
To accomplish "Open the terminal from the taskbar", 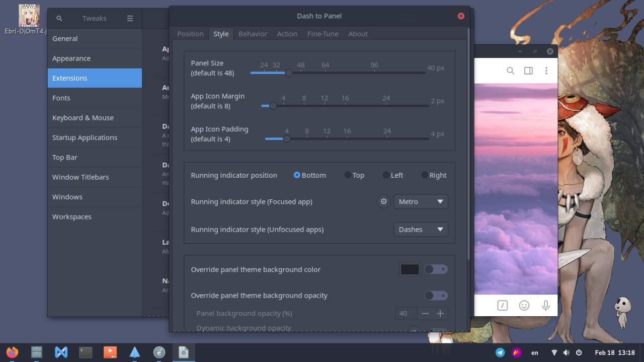I will coord(86,352).
